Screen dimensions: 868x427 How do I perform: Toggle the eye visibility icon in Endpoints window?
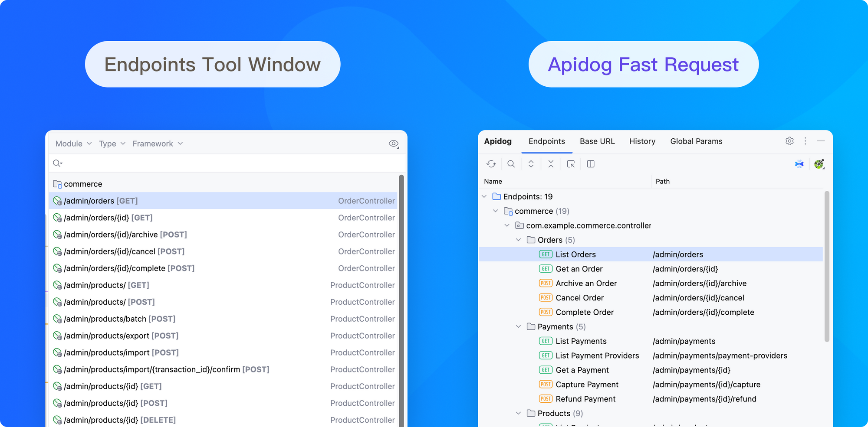click(394, 143)
